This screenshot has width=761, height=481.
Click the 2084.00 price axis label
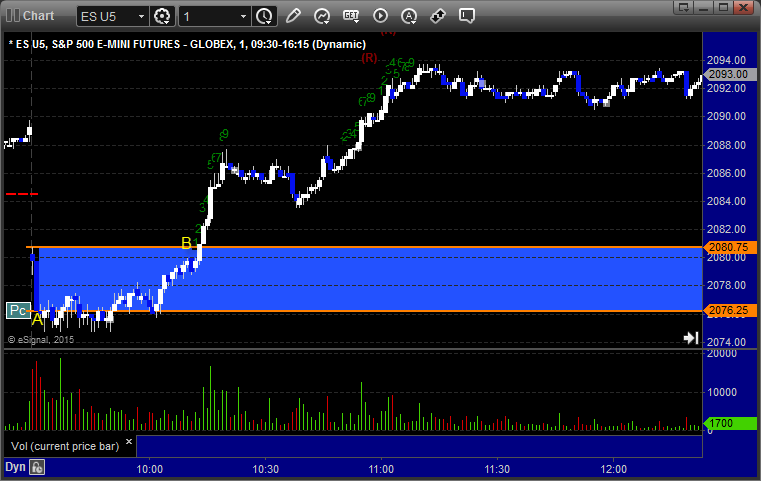(x=727, y=201)
